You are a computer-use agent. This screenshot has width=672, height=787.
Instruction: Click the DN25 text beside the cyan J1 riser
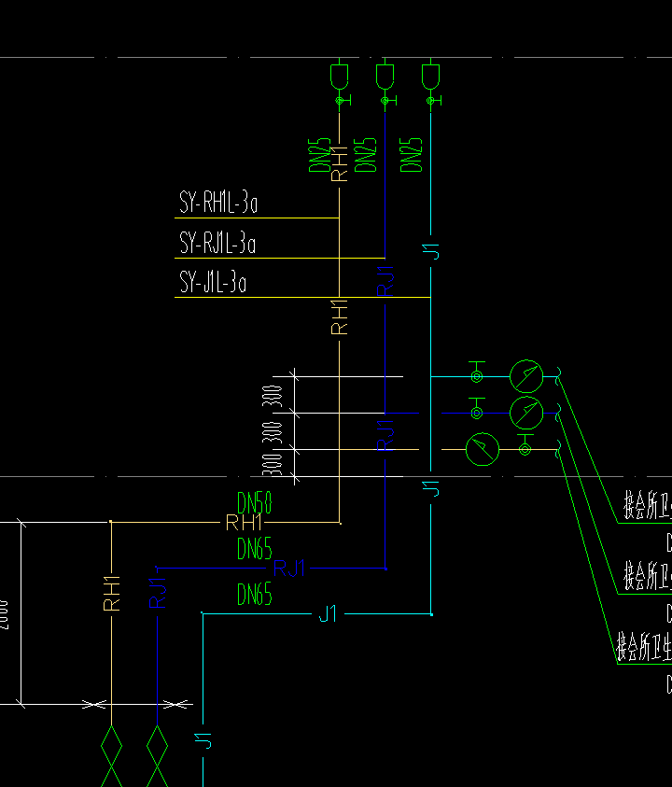pyautogui.click(x=411, y=155)
